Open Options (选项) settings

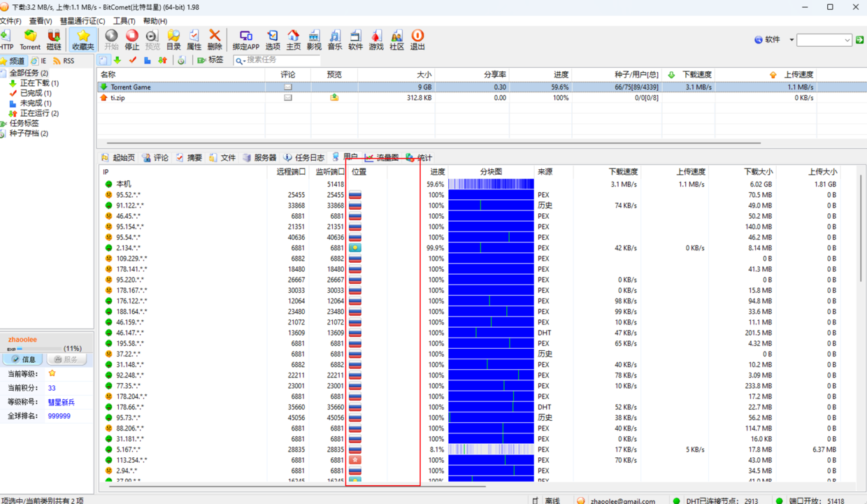273,39
